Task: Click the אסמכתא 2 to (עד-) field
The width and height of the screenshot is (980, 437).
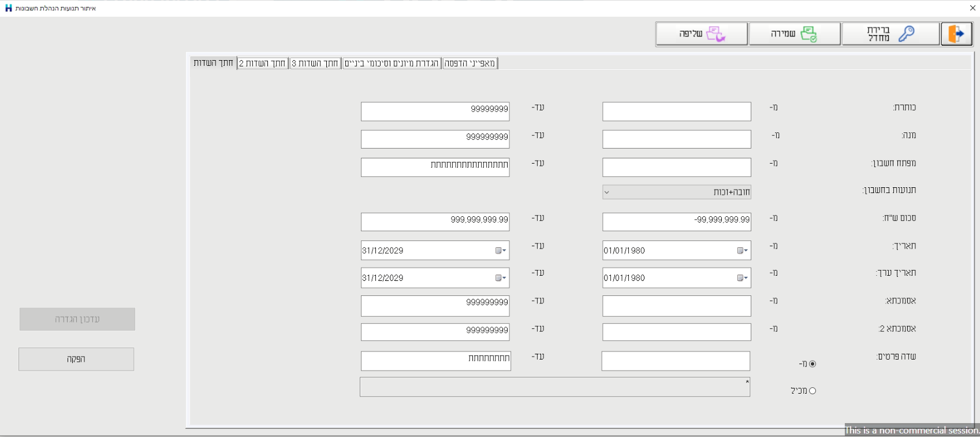Action: [435, 332]
